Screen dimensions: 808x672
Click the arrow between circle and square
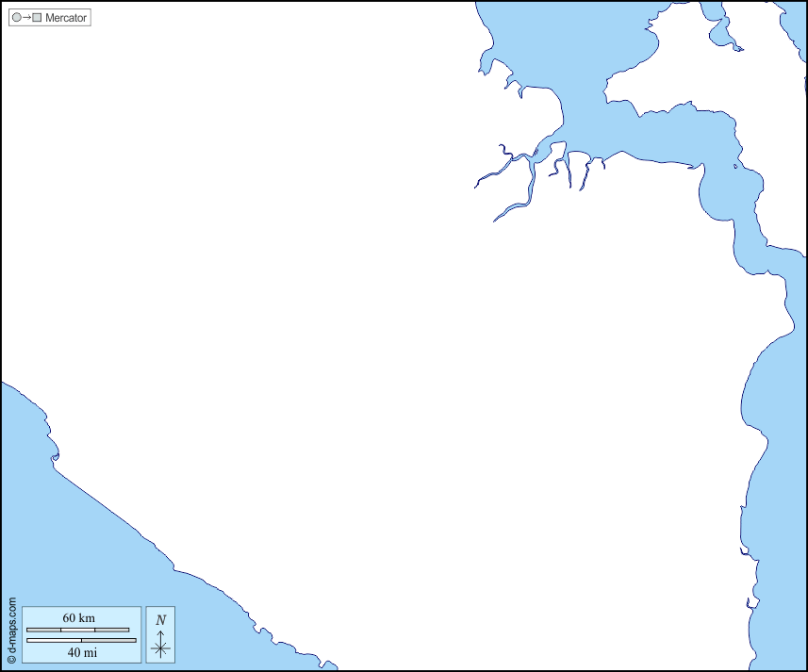point(26,17)
